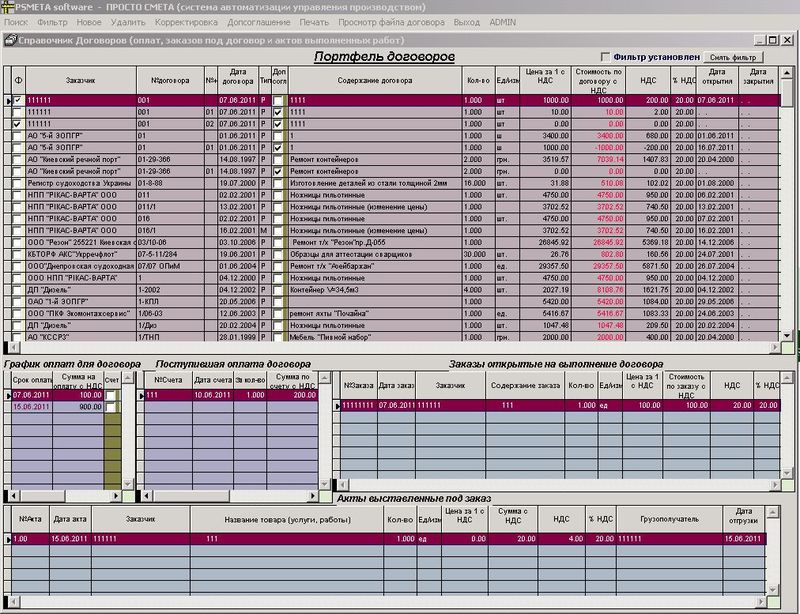
Task: Click the right scroll arrow under Поступившая оплата table
Action: coord(313,495)
